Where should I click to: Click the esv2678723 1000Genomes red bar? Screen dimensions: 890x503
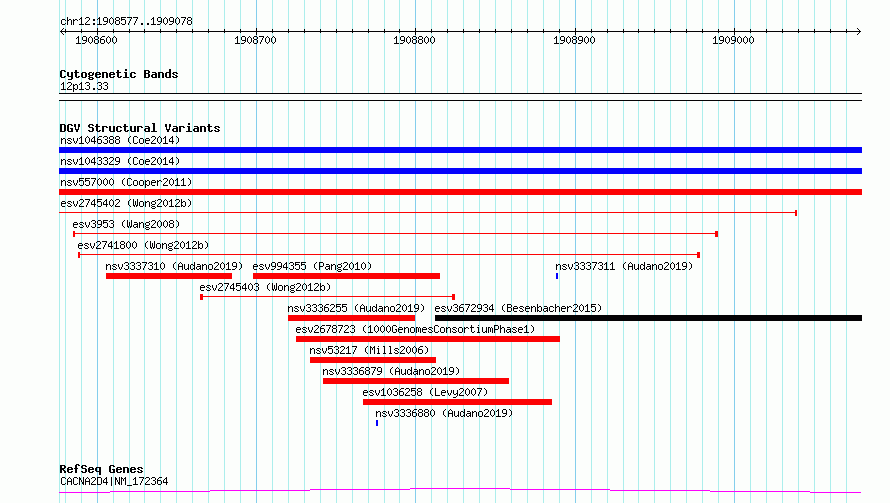(427, 339)
